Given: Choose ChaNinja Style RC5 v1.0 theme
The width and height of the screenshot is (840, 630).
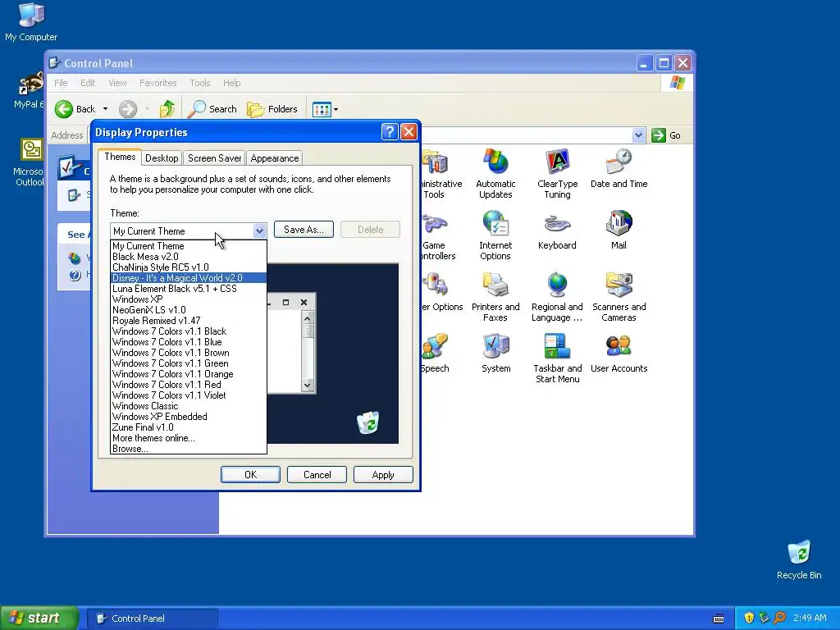Looking at the screenshot, I should pyautogui.click(x=188, y=267).
